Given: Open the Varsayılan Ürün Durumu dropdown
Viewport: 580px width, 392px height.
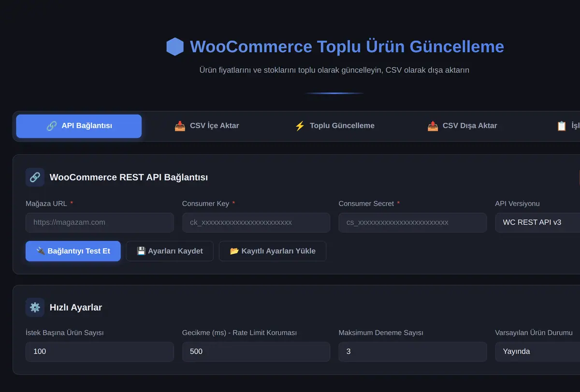Looking at the screenshot, I should pyautogui.click(x=537, y=351).
